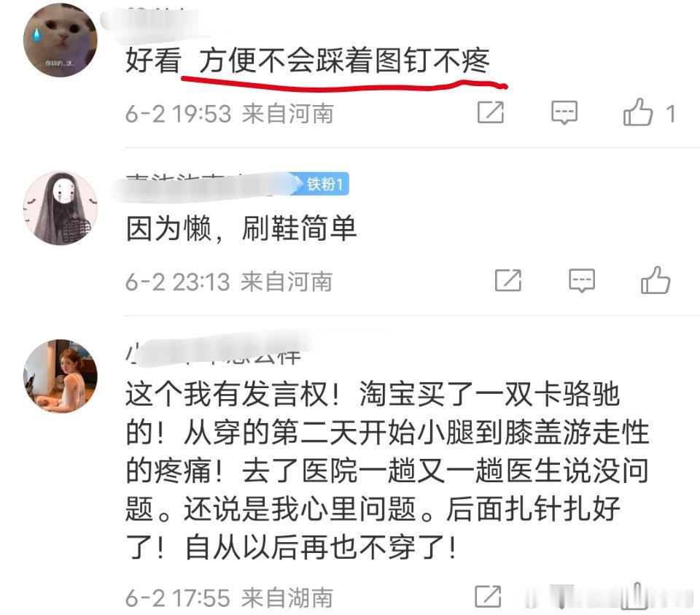Tap the like count 1 on first comment
The image size is (700, 615).
coord(670,113)
